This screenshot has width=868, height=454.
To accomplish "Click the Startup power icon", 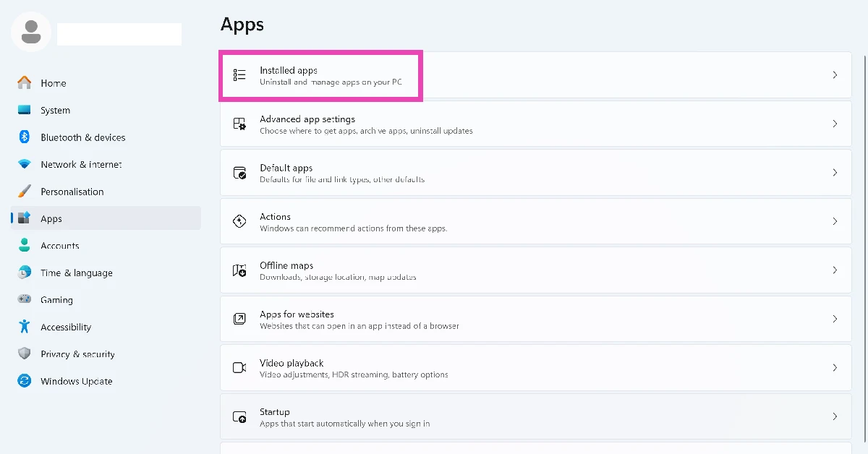I will point(239,416).
